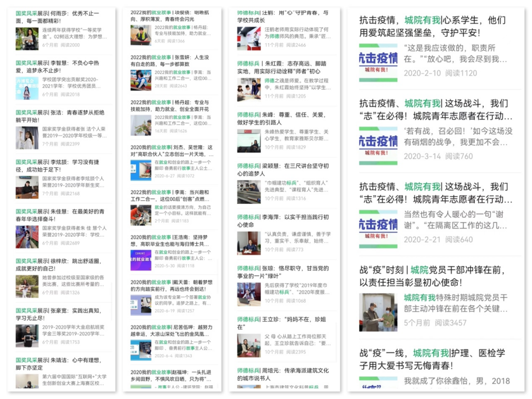Click the 阅读760 read count
This screenshot has height=399, width=532.
pos(459,156)
